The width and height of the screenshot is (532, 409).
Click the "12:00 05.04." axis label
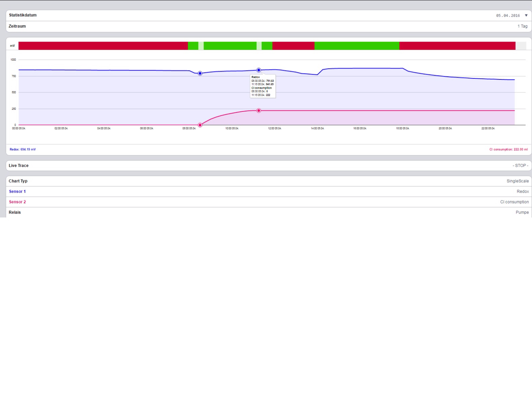[x=275, y=128]
